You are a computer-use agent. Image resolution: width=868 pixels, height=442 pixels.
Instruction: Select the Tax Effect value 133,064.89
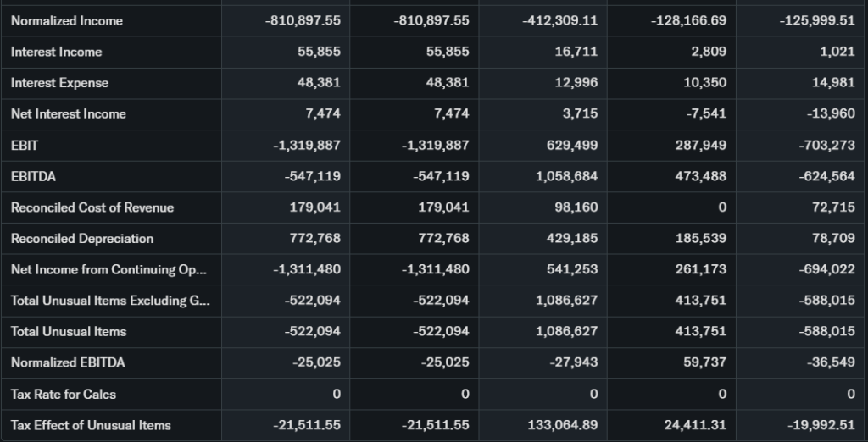click(x=561, y=425)
